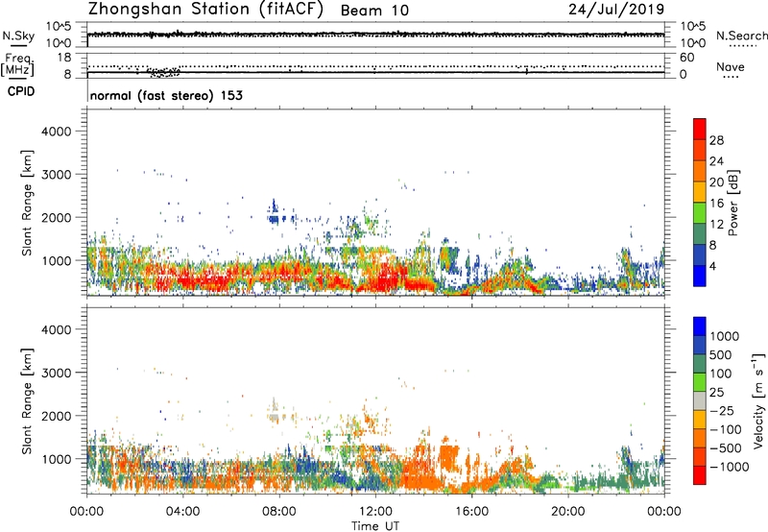The width and height of the screenshot is (768, 532).
Task: Click the "12:00" time tick label
Action: click(x=375, y=512)
